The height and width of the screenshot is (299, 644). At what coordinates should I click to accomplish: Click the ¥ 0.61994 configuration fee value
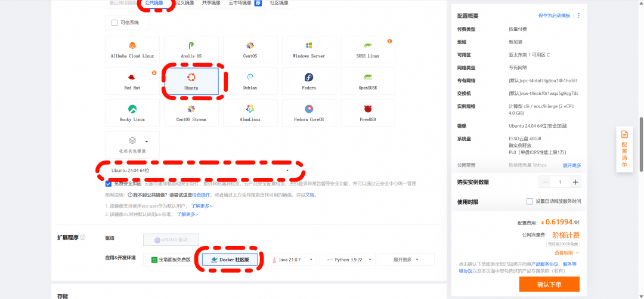pyautogui.click(x=556, y=222)
